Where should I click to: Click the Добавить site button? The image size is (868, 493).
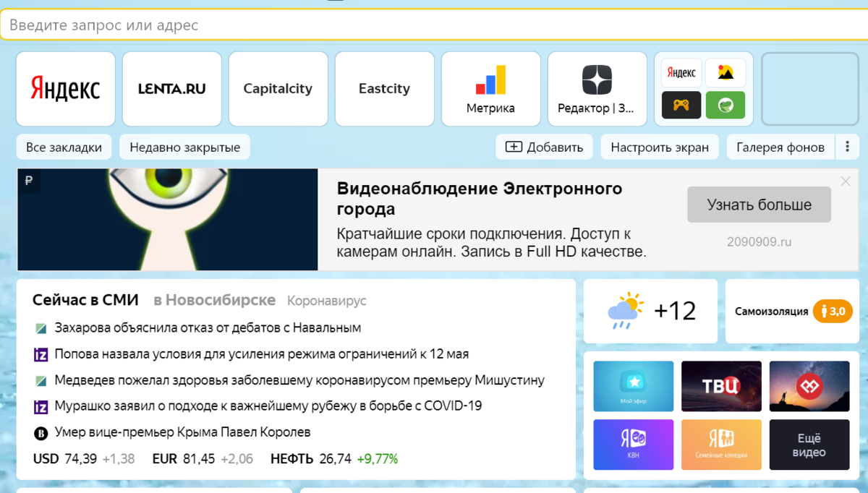(x=544, y=147)
